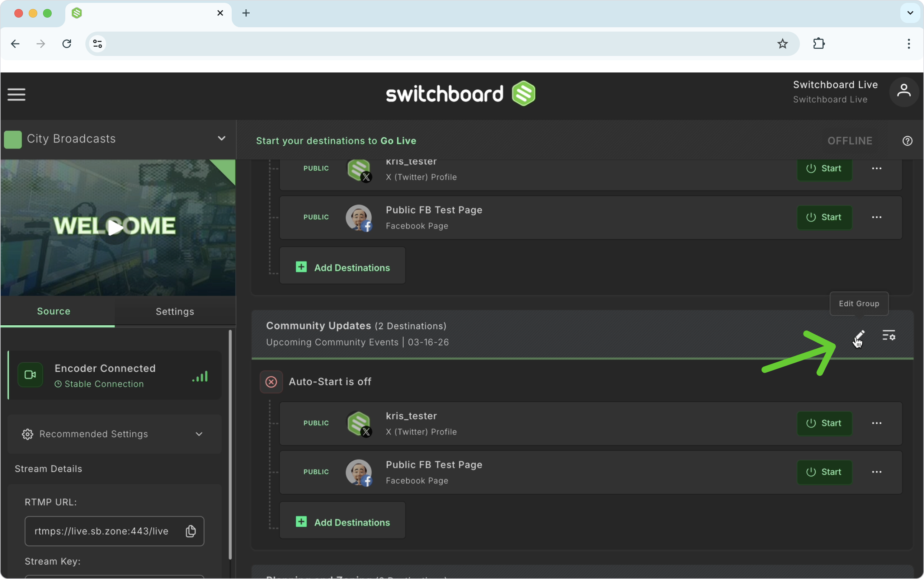Copy the RTMP URL

[190, 531]
